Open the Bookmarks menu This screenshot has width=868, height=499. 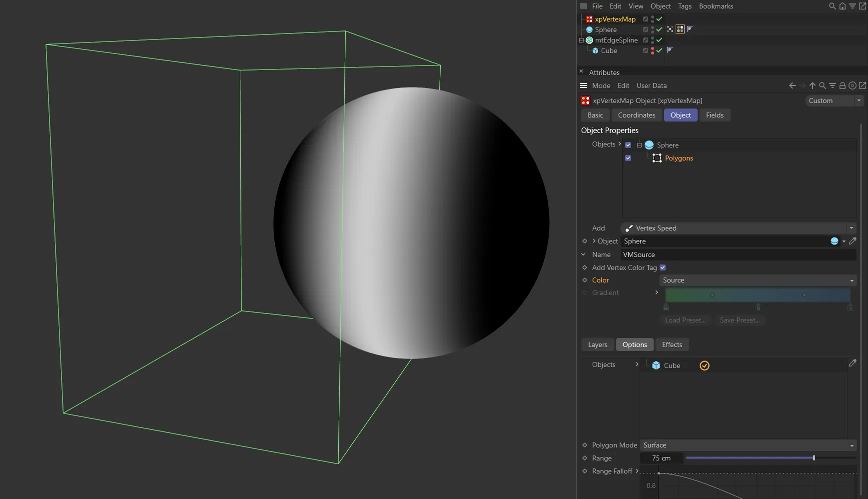[x=715, y=6]
